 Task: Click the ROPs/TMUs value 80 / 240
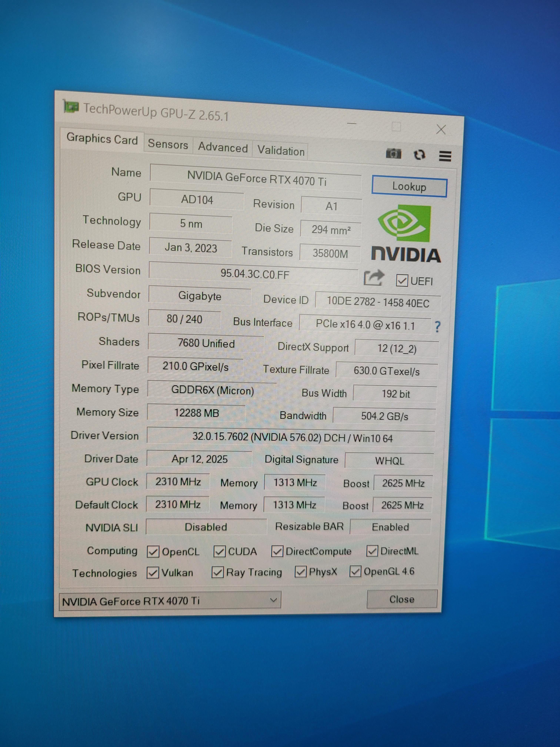click(184, 319)
